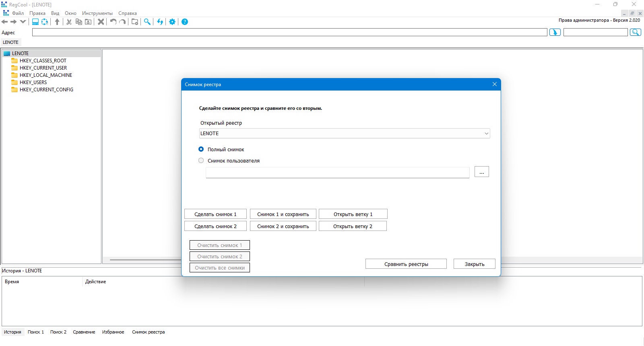Click the blue computer registry icon
Image resolution: width=644 pixels, height=346 pixels.
tap(35, 22)
